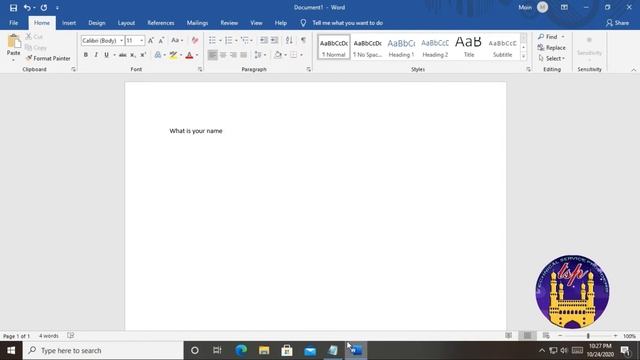Image resolution: width=640 pixels, height=360 pixels.
Task: Switch to the Review tab
Action: [229, 23]
